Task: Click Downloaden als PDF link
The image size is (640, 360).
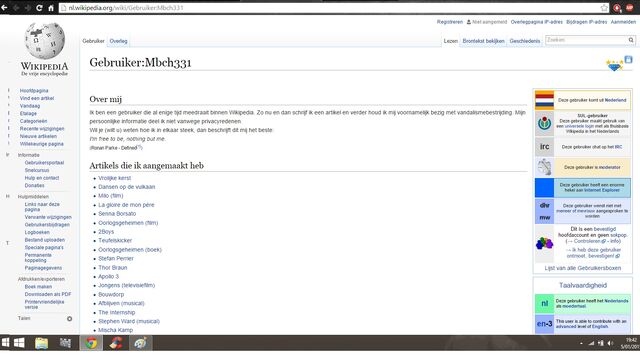Action: [x=48, y=294]
